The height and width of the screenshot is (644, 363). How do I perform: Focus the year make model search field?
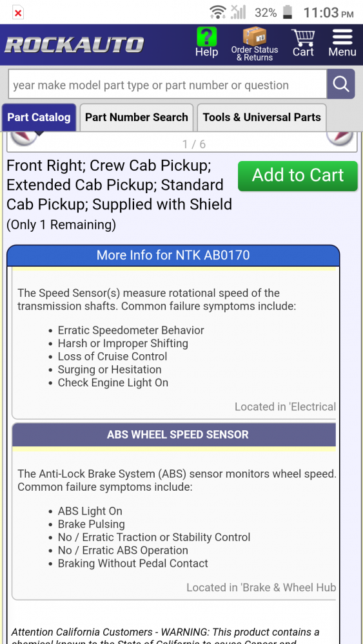[168, 84]
